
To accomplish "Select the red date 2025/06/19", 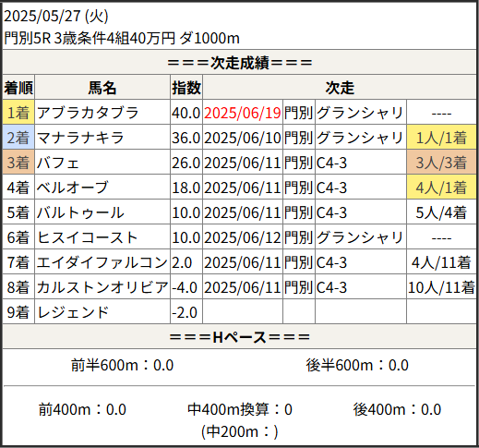I will click(243, 113).
